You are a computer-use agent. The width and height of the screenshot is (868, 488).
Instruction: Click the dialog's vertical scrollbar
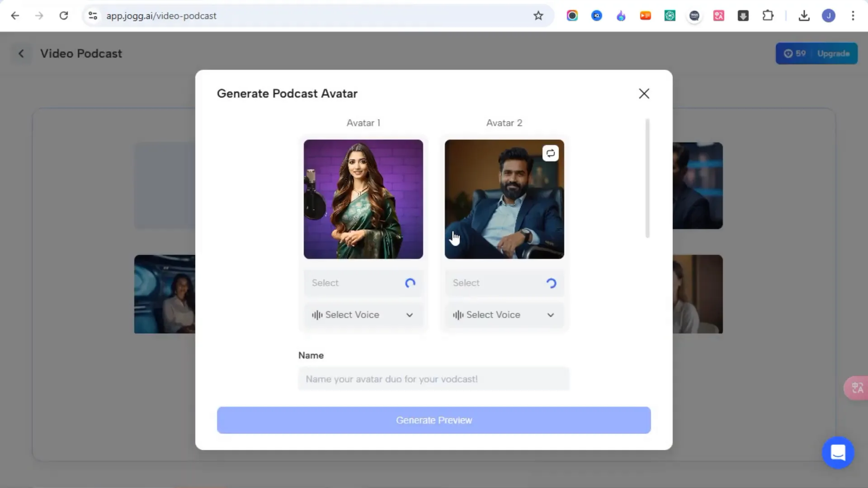(647, 178)
